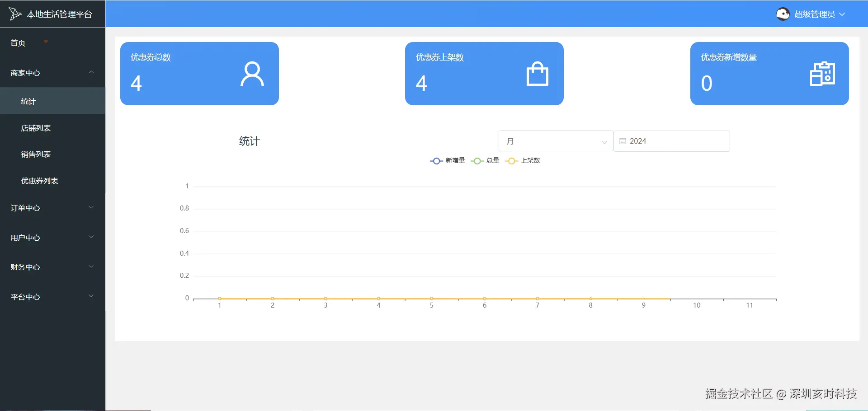This screenshot has height=411, width=868.
Task: Click the 优惠券总数 label on the first card
Action: [x=151, y=57]
